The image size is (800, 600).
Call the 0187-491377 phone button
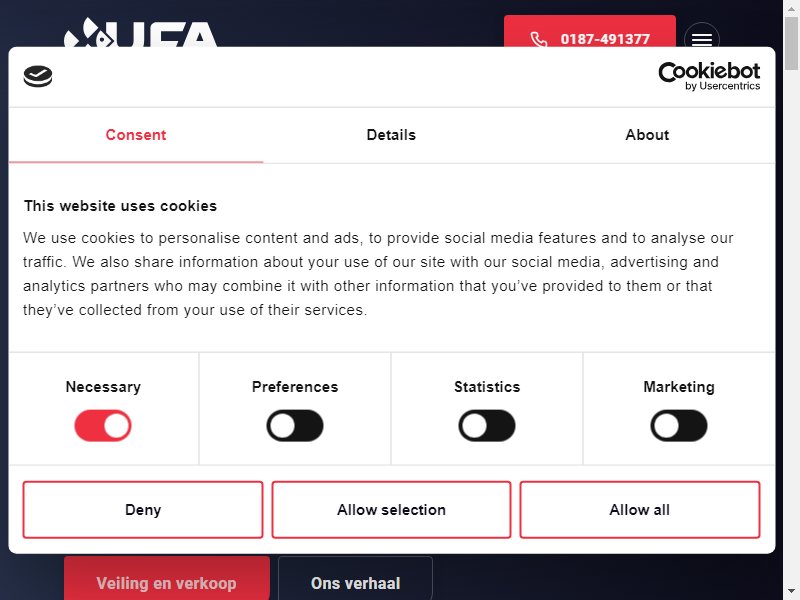pyautogui.click(x=590, y=32)
